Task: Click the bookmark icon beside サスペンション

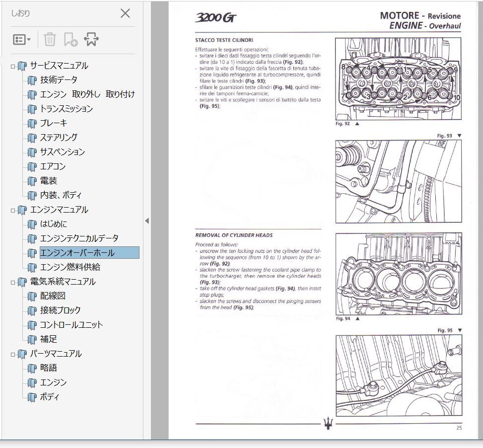Action: [32, 152]
